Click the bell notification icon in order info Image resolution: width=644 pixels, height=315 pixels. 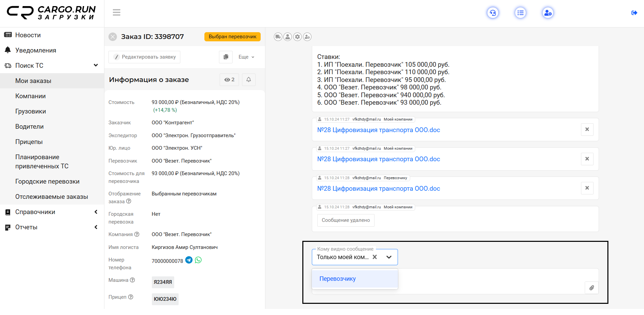coord(248,80)
